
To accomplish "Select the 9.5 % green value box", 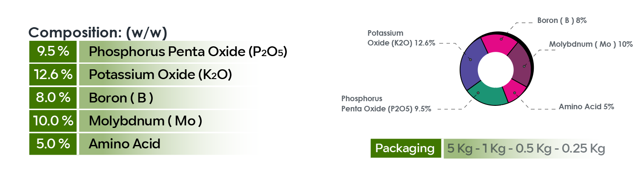I will [x=53, y=51].
